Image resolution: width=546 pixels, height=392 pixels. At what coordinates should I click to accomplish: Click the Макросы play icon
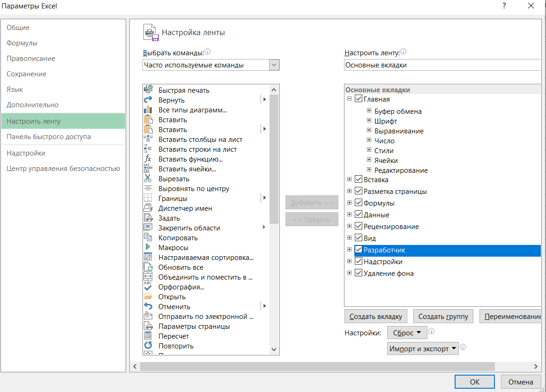pyautogui.click(x=149, y=247)
